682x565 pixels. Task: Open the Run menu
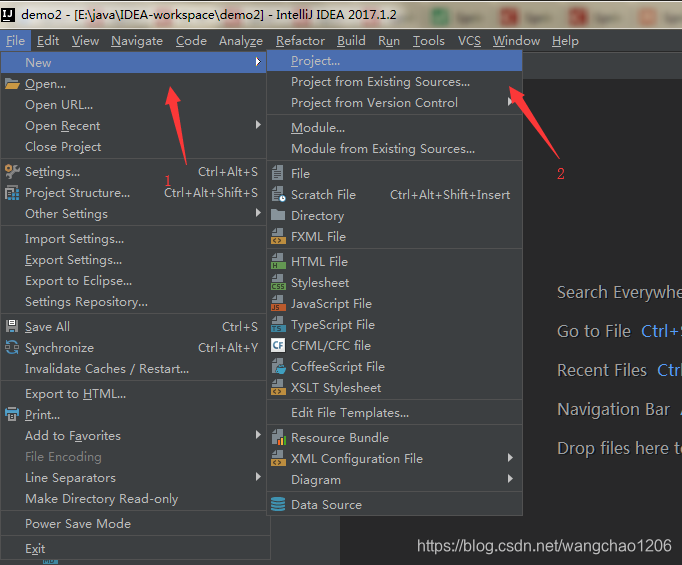389,41
